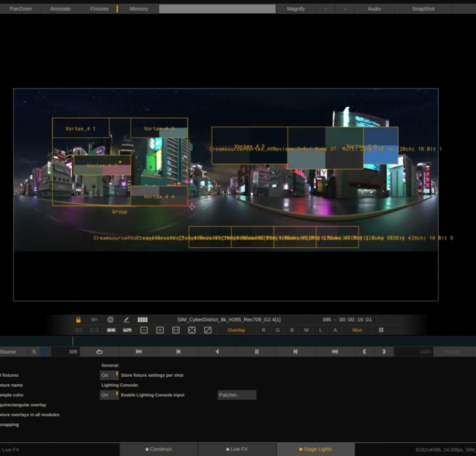Image resolution: width=476 pixels, height=456 pixels.
Task: Open the Fixtures menu
Action: click(100, 9)
